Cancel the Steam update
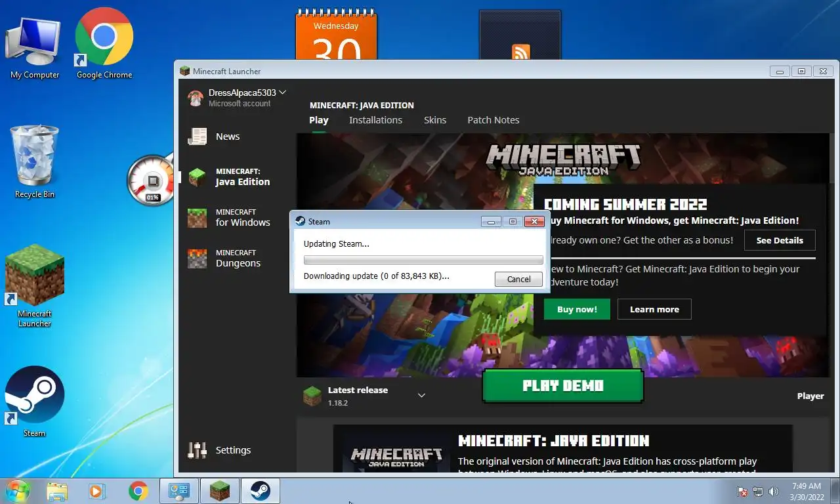The image size is (840, 504). (518, 279)
